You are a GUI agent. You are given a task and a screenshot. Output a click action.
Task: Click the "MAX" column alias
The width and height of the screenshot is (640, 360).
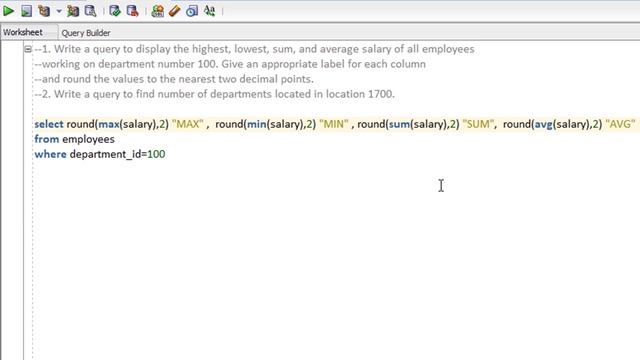pyautogui.click(x=187, y=124)
